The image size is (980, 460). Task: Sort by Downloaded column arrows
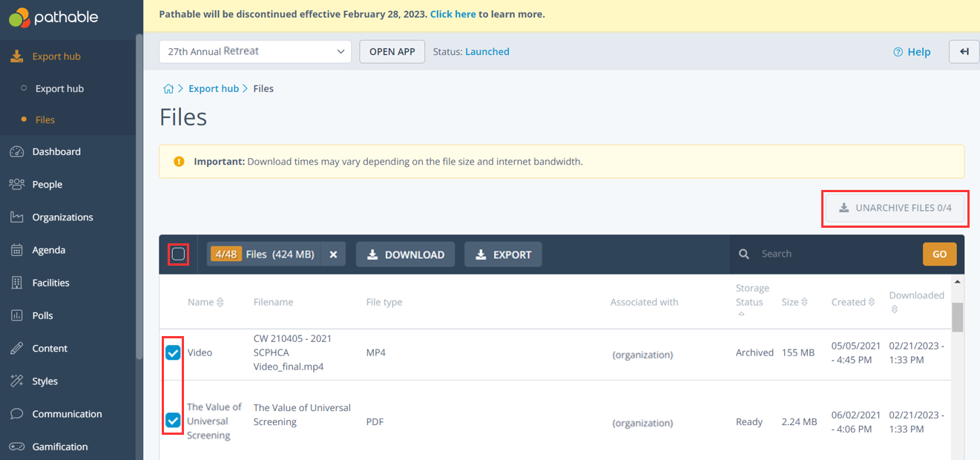894,309
